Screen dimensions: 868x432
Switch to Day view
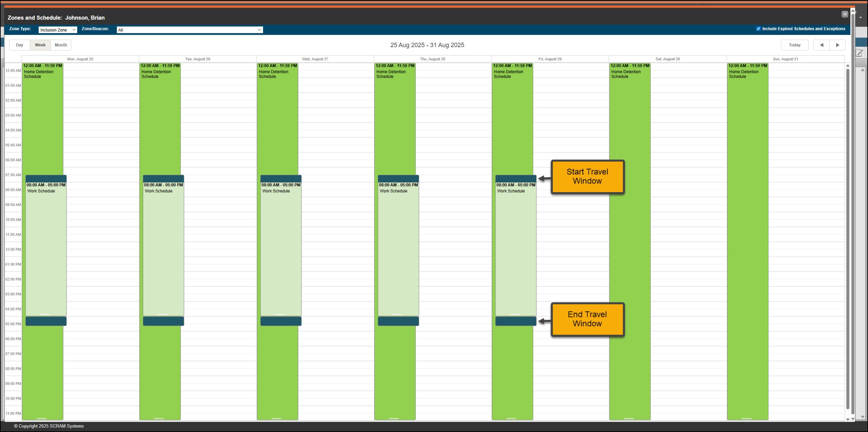click(20, 45)
